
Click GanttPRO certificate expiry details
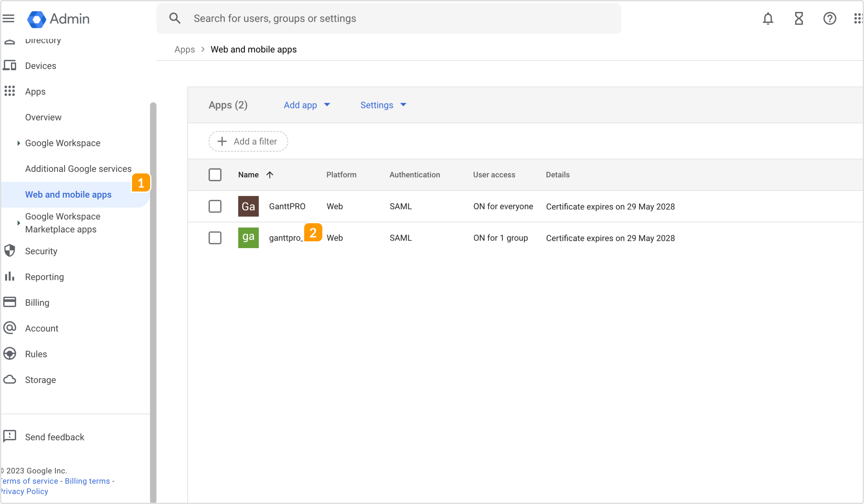610,207
